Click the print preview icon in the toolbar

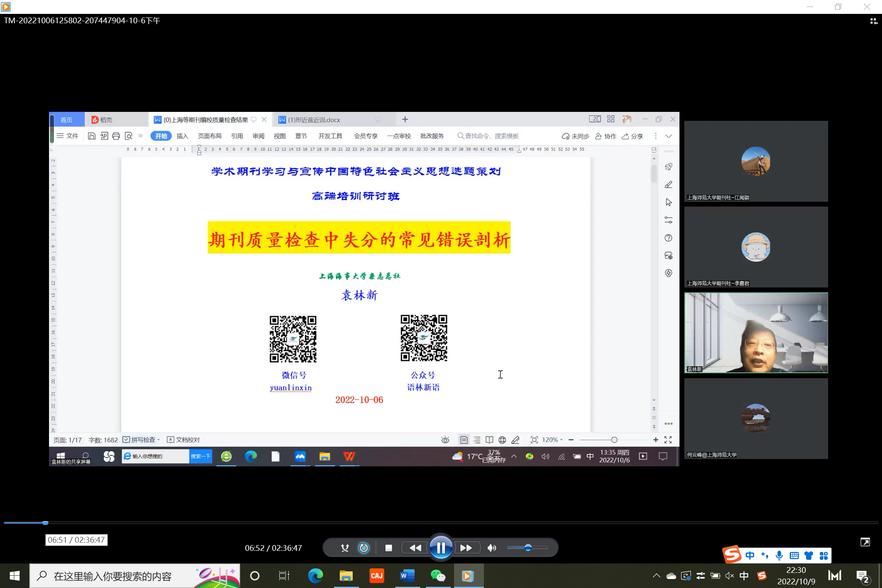(x=129, y=136)
